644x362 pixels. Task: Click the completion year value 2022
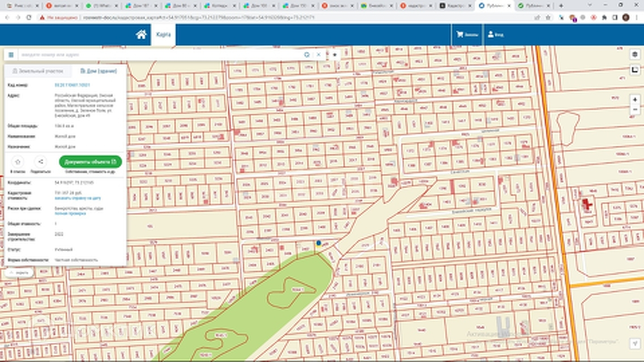point(59,234)
